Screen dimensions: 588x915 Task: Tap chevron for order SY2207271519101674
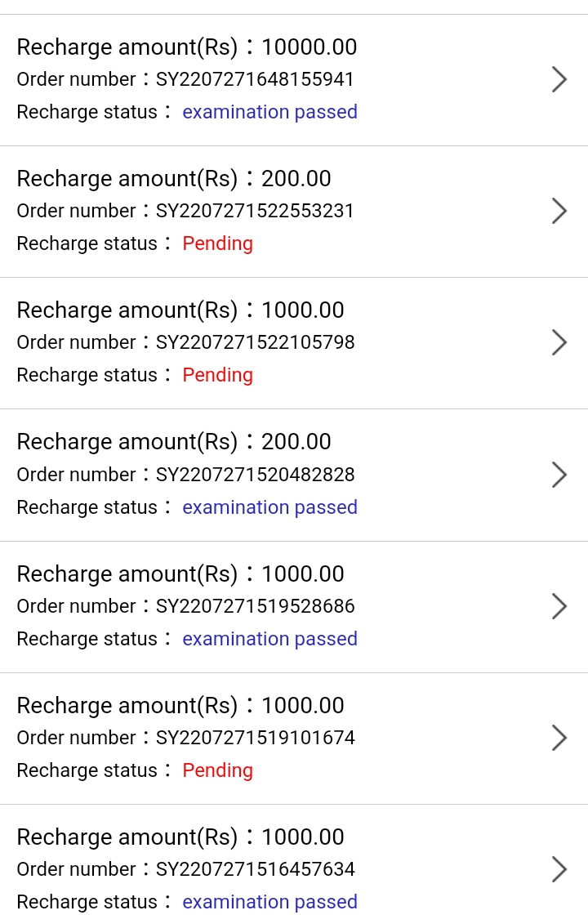(559, 738)
